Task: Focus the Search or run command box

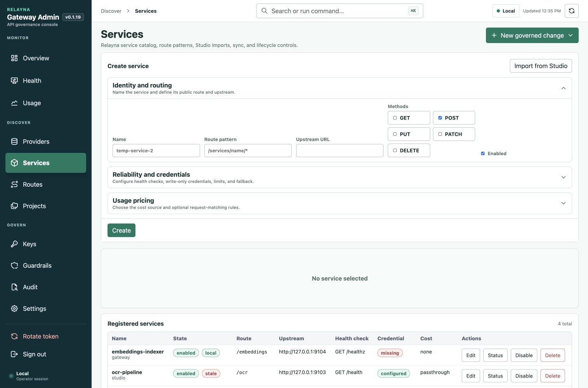Action: [x=340, y=11]
